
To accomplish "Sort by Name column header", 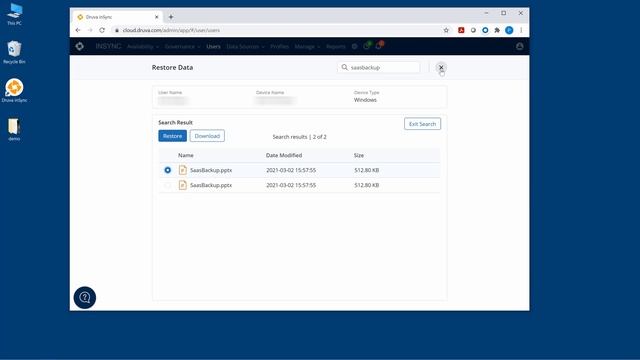I will pos(186,156).
